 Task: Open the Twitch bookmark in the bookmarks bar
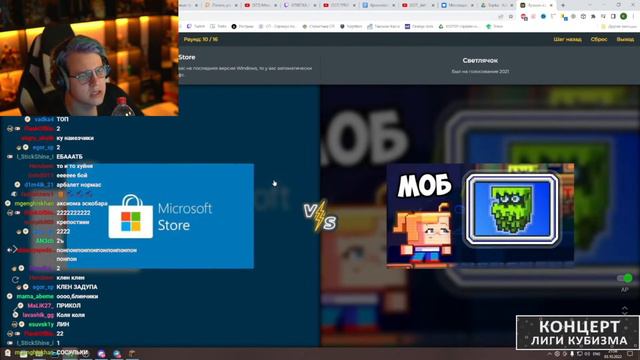pos(196,26)
